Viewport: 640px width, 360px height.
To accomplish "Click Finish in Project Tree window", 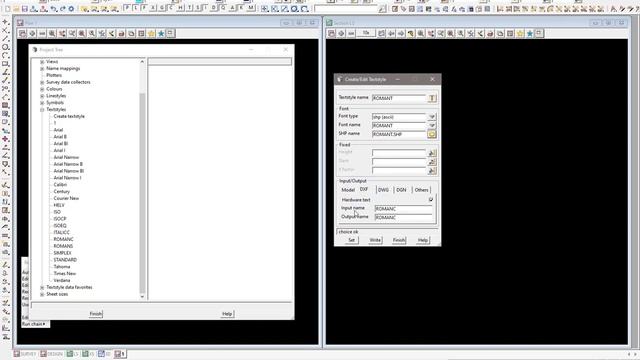I will tap(96, 314).
